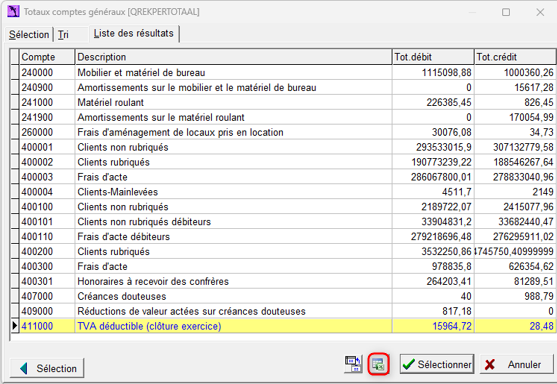Image resolution: width=557 pixels, height=384 pixels.
Task: Select debit value 286067800,01
Action: click(433, 177)
